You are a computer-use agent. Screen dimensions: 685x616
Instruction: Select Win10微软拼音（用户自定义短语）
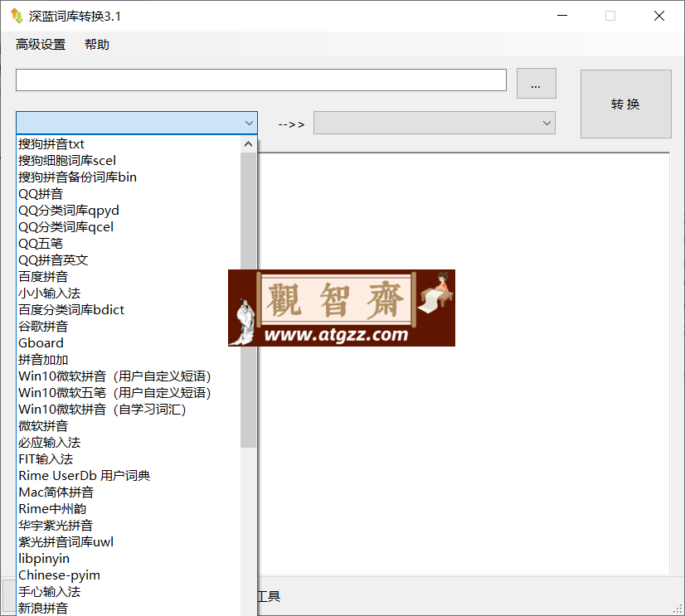click(x=129, y=376)
